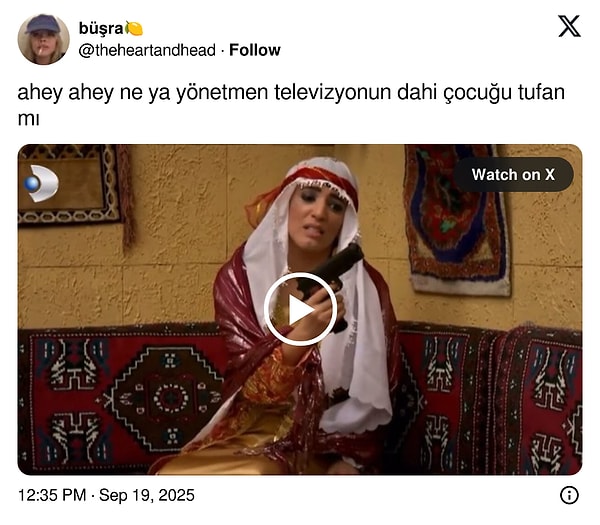Screen dimensions: 600x525
Task: Play the embedded video with the center play button
Action: pos(300,309)
